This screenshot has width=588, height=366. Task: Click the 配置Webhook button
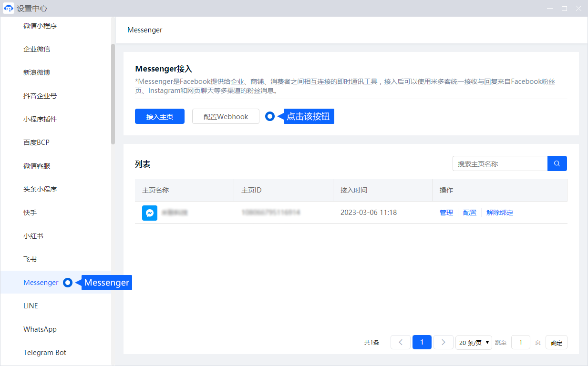[226, 116]
